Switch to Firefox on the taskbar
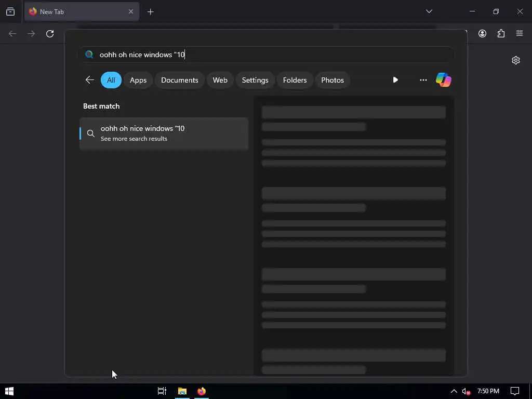 click(202, 391)
